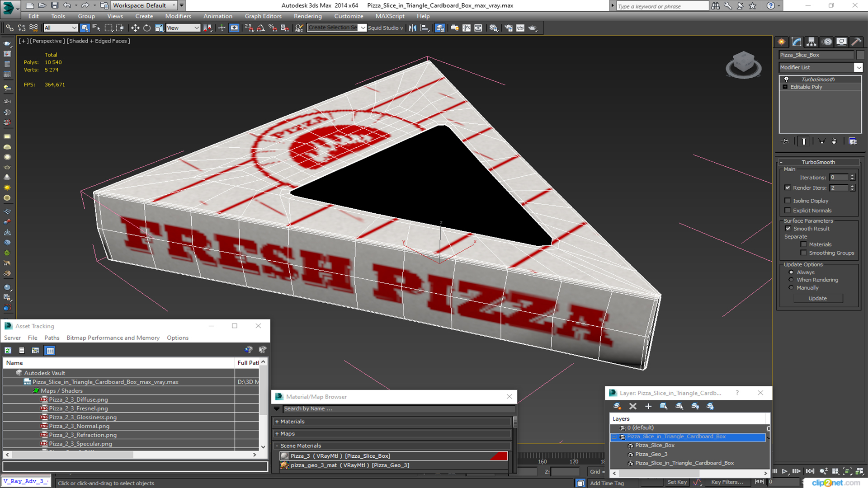Delete layer using X icon in Layer dialog
This screenshot has height=488, width=868.
pos(633,406)
